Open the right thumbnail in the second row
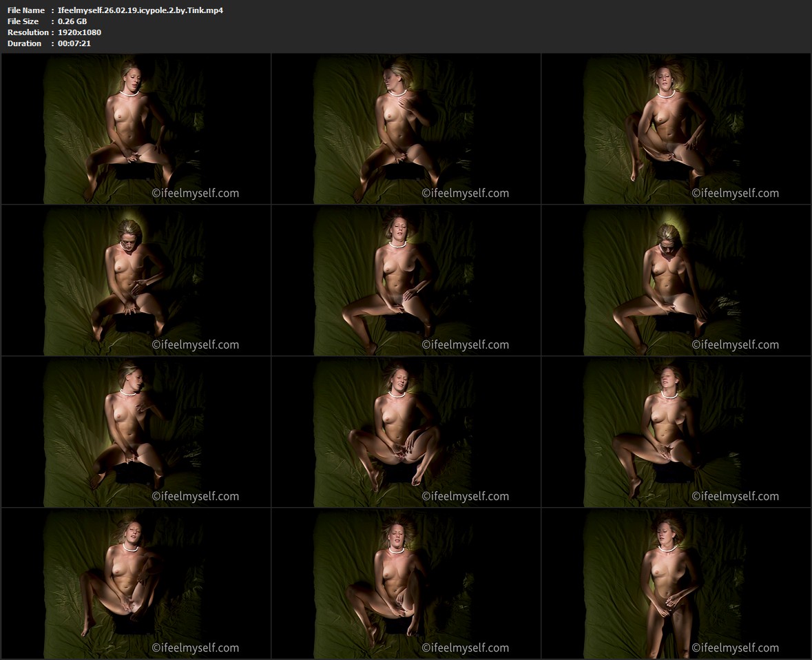 pos(676,280)
